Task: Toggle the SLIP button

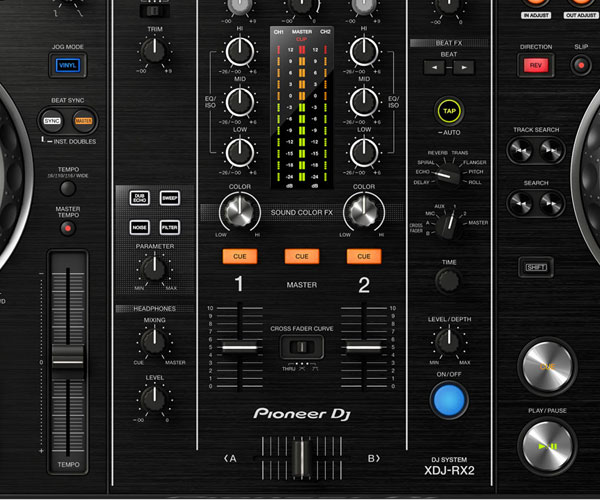Action: pos(581,65)
